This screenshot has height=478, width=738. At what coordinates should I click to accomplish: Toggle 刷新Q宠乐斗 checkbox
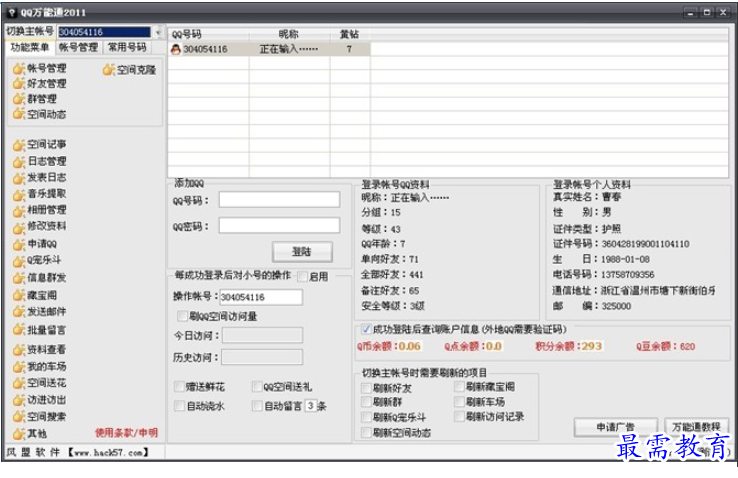tap(366, 417)
